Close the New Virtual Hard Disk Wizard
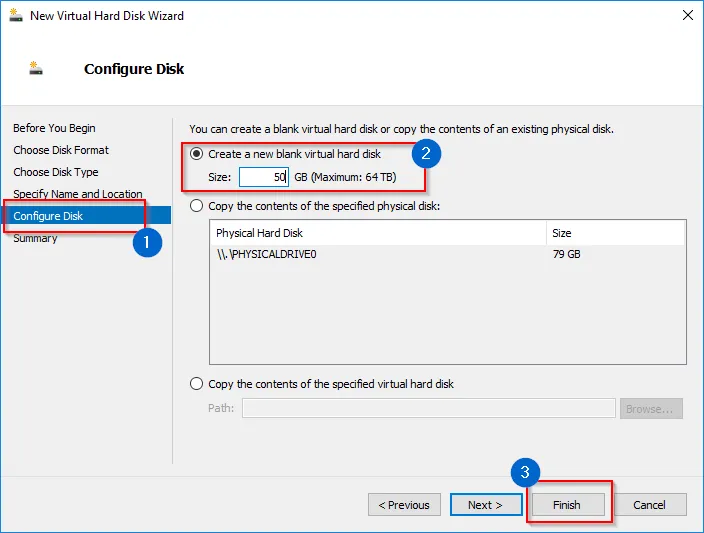The image size is (704, 533). 687,15
